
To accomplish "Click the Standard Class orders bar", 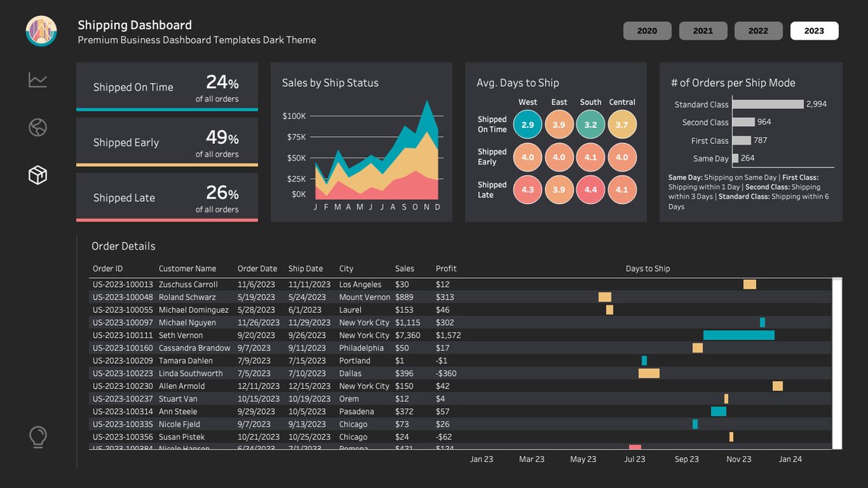I will (x=767, y=104).
